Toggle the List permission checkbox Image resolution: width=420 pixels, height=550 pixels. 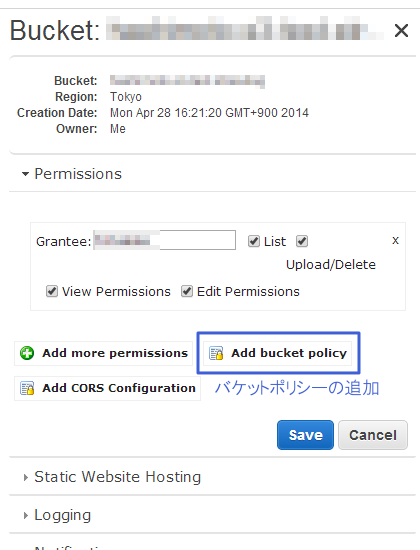pyautogui.click(x=254, y=241)
